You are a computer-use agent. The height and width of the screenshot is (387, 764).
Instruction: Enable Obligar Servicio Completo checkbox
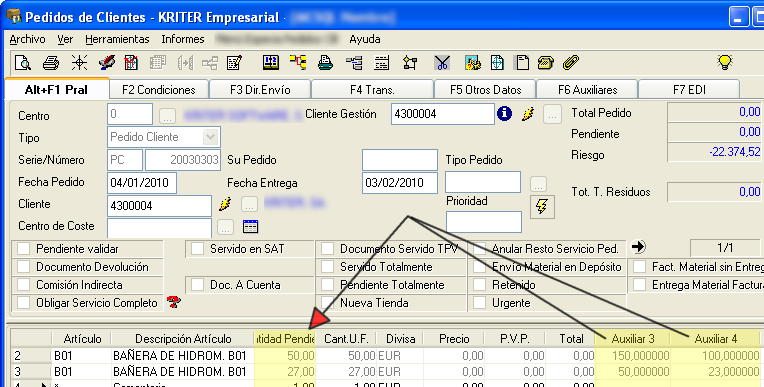23,303
